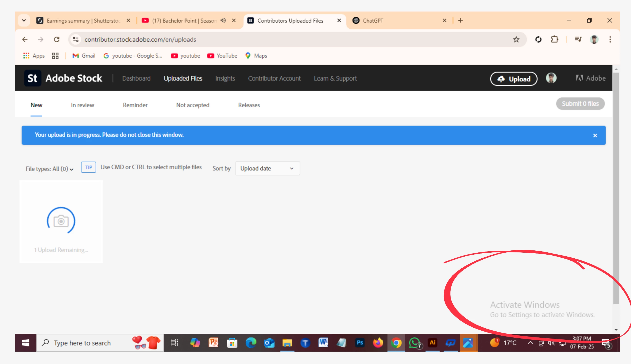Image resolution: width=631 pixels, height=364 pixels.
Task: Open the Sort by Upload date dropdown
Action: (x=267, y=168)
